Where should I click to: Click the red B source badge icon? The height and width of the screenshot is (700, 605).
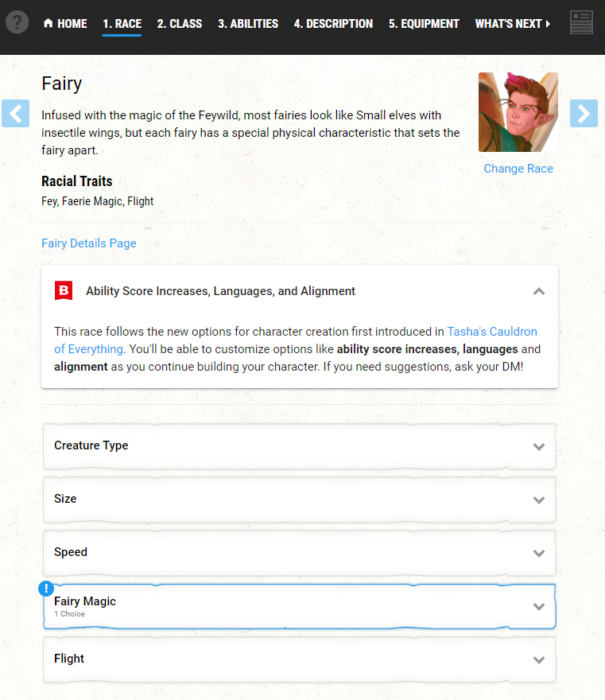pyautogui.click(x=64, y=290)
